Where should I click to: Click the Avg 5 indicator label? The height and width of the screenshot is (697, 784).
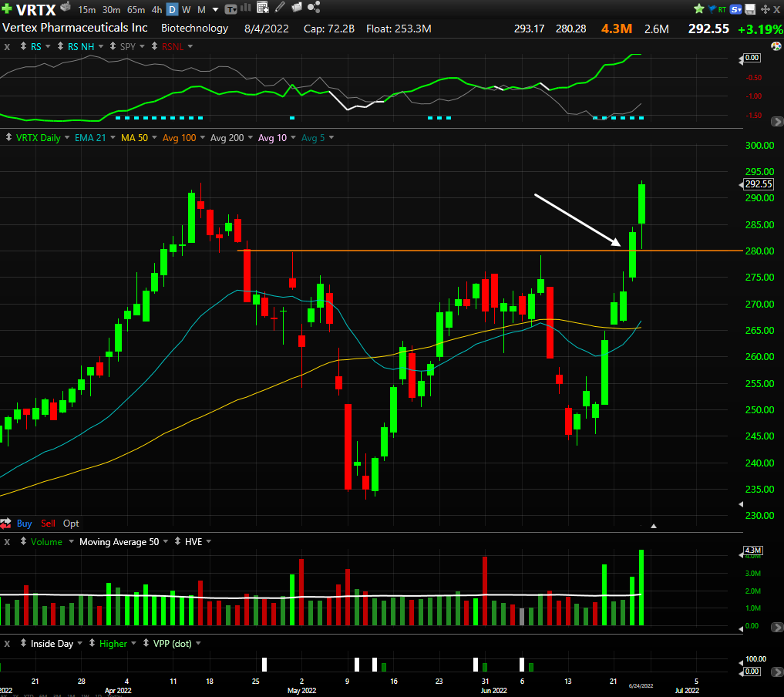(313, 137)
